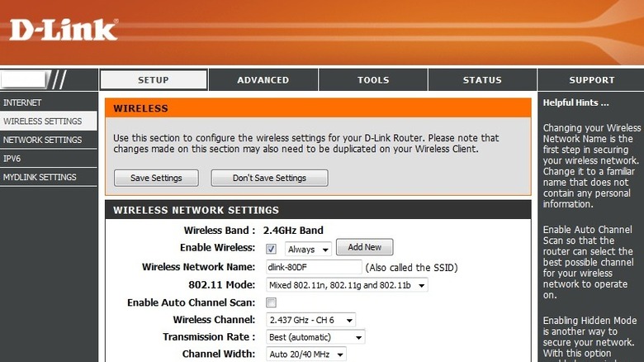Go to the STATUS tab
Viewport: 644px width, 362px height.
point(483,80)
